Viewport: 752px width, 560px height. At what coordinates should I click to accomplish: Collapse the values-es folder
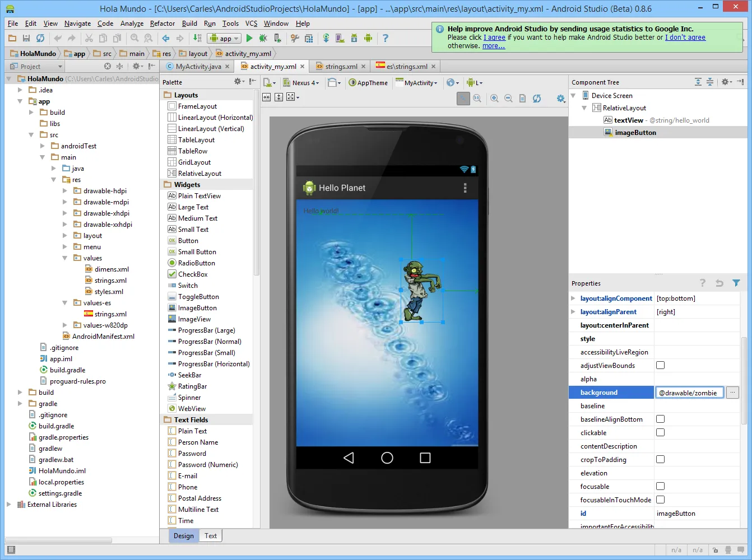pos(65,303)
